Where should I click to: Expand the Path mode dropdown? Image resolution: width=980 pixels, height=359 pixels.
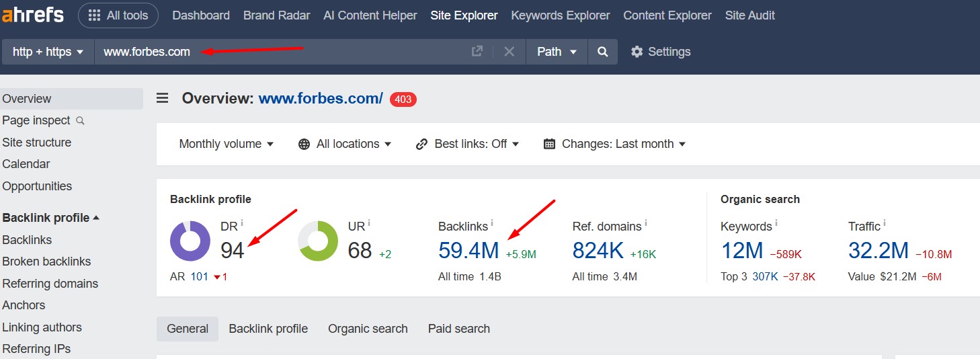tap(557, 52)
